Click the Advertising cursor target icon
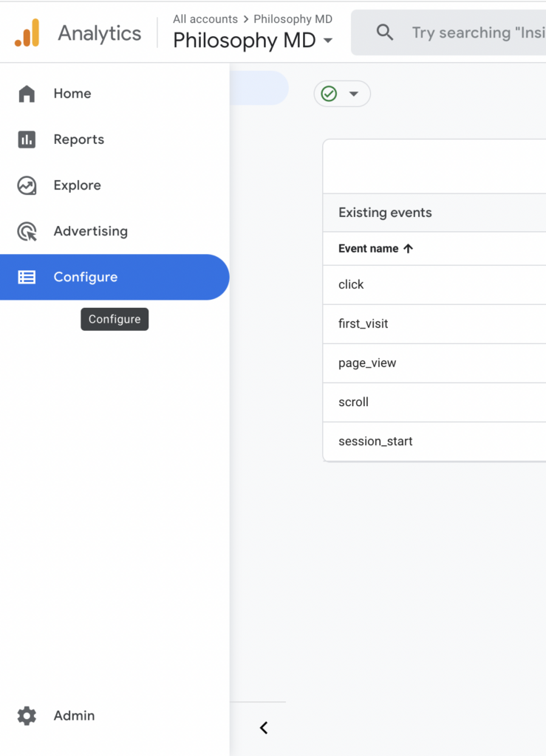This screenshot has height=756, width=546. (x=27, y=231)
